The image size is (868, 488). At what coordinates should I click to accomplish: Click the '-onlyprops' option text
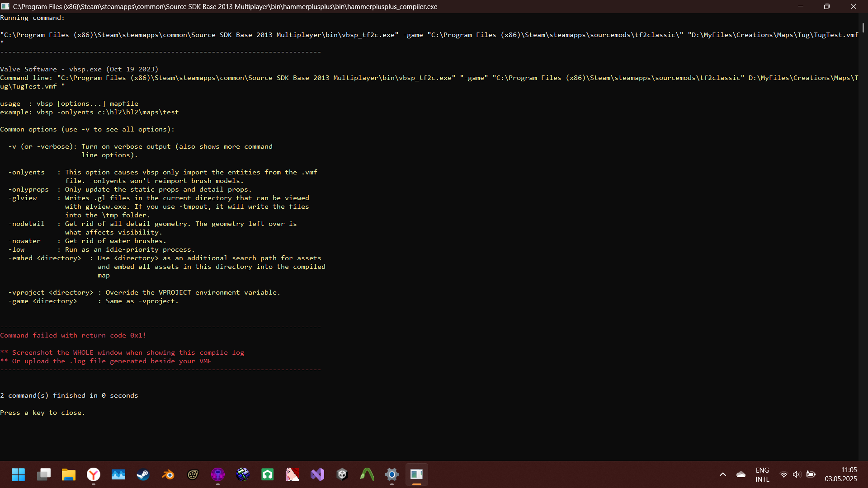click(x=28, y=189)
